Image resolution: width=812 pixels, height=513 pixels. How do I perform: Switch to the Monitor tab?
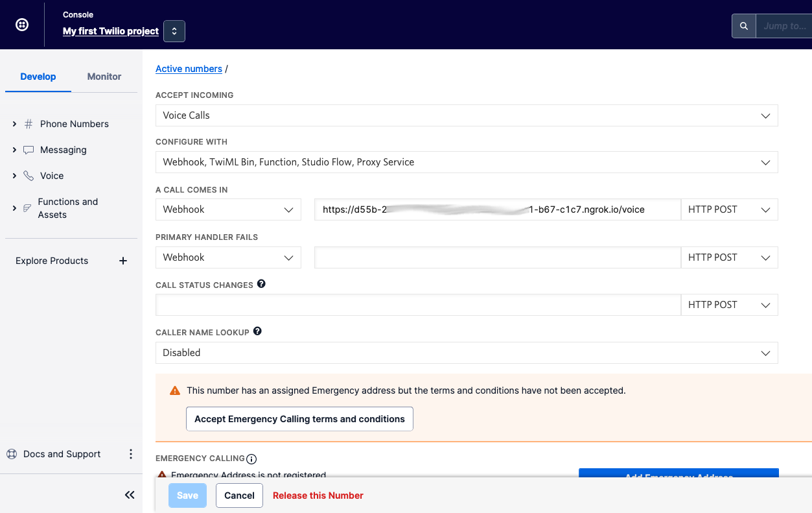[x=104, y=77]
